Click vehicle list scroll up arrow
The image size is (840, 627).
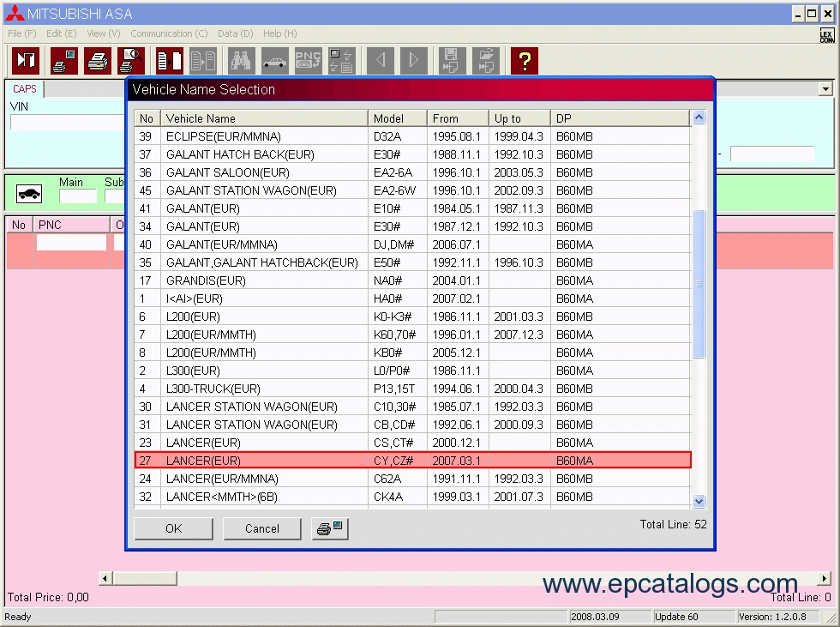coord(699,118)
